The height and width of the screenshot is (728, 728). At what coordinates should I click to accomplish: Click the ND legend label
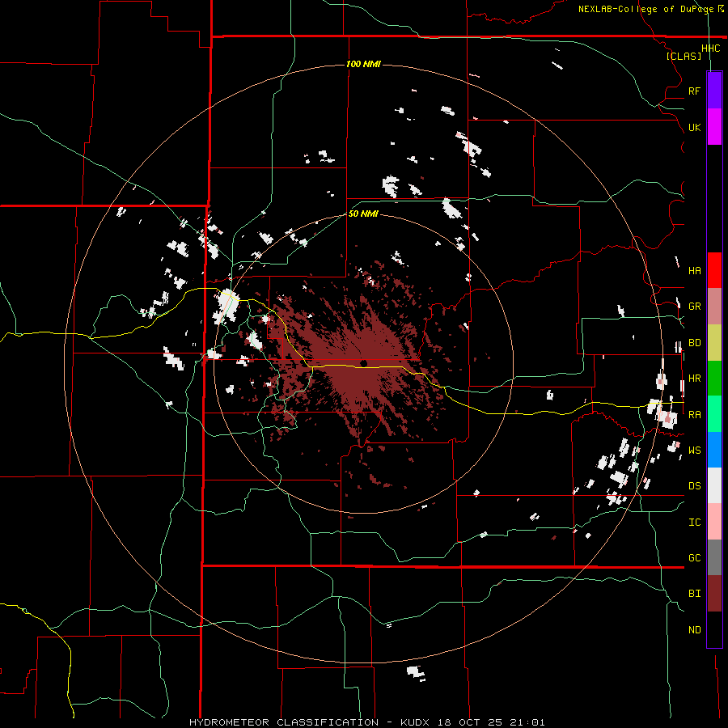[694, 630]
